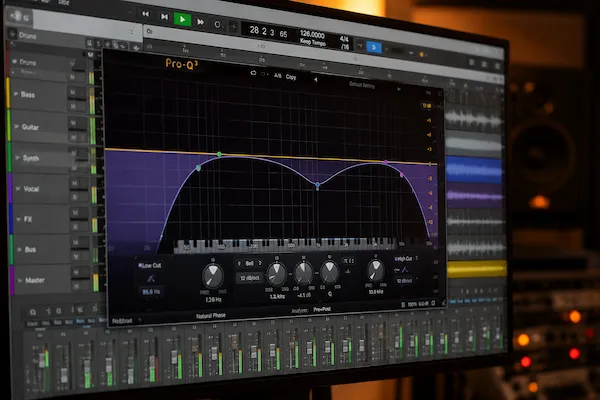This screenshot has height=400, width=600.
Task: Select the teal low-cut band point
Action: point(198,168)
